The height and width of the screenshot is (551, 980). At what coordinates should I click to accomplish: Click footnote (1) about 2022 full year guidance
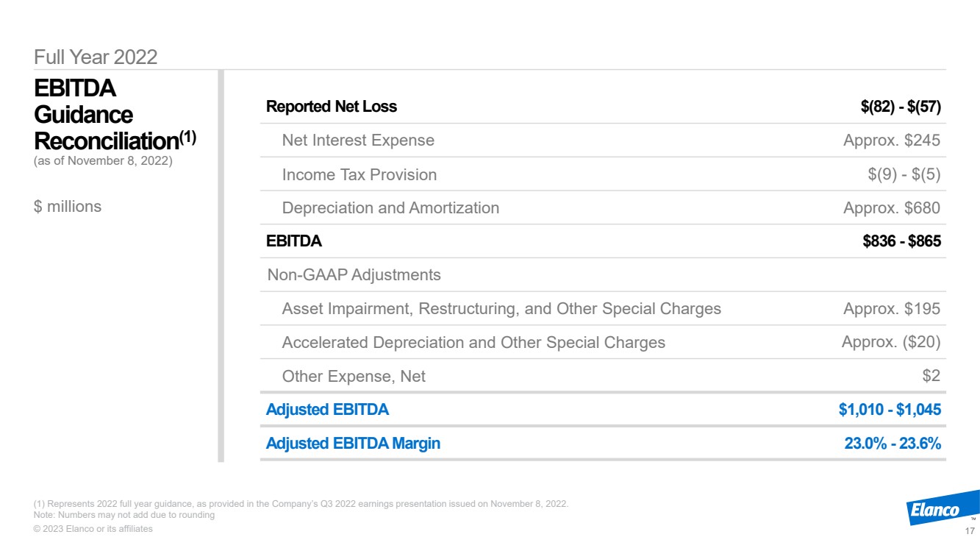pyautogui.click(x=301, y=504)
